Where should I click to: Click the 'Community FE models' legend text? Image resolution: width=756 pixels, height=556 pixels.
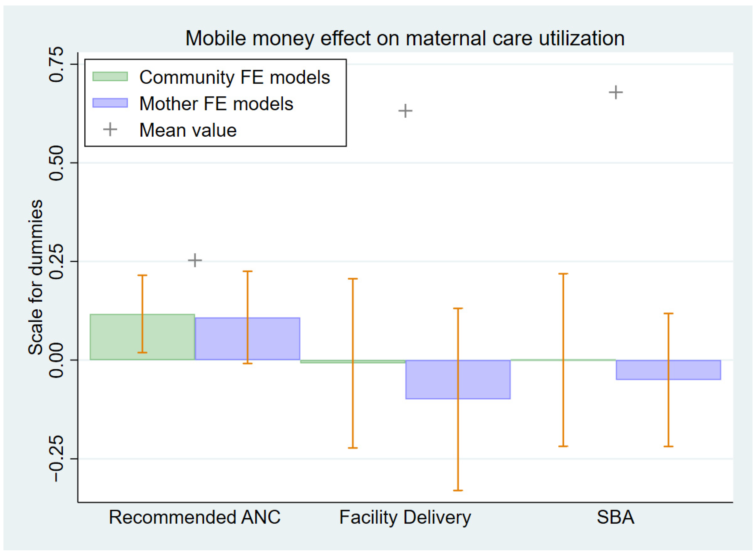[235, 77]
